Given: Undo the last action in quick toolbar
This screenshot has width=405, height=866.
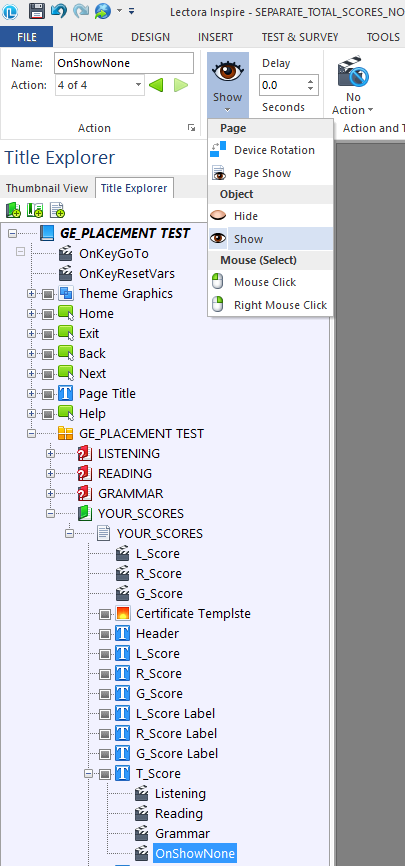Looking at the screenshot, I should 59,10.
